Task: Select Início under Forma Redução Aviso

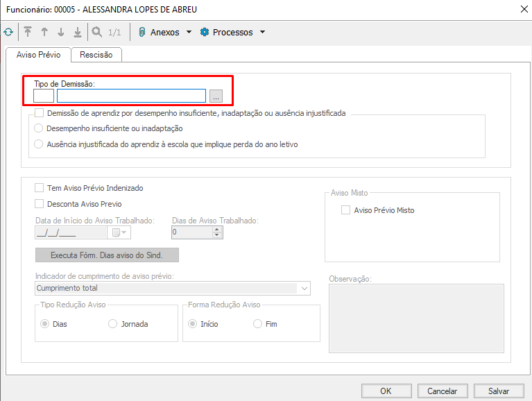Action: pos(192,324)
